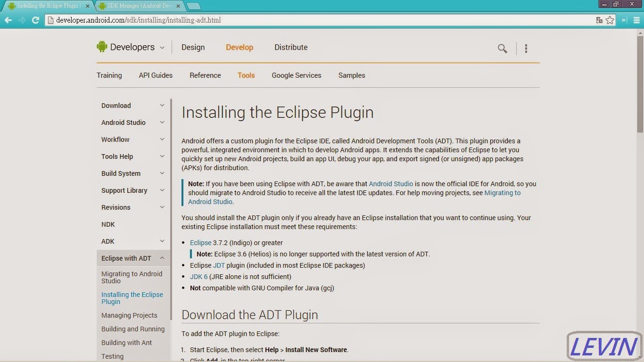This screenshot has height=362, width=644.
Task: Open the NDK sidebar item
Action: click(108, 224)
